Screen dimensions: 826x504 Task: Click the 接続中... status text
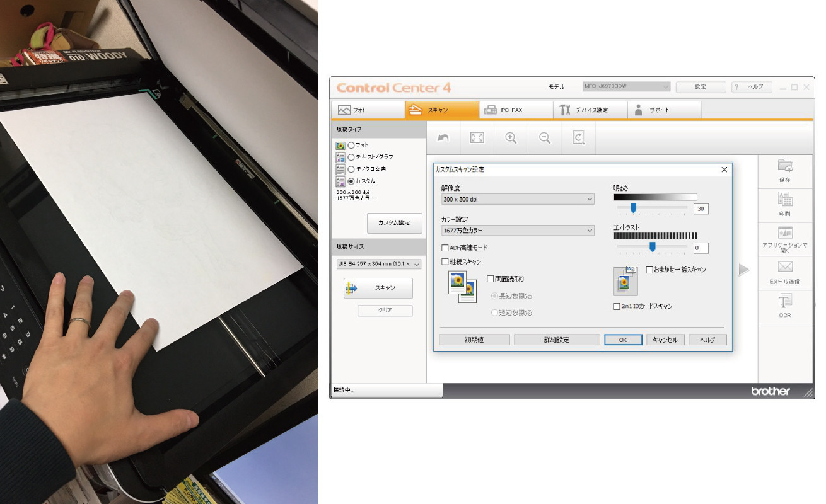point(344,391)
